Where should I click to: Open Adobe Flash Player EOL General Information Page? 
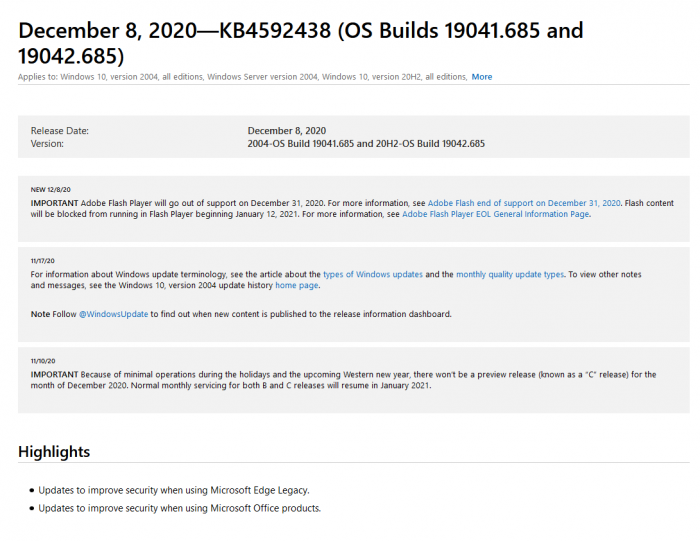(495, 214)
